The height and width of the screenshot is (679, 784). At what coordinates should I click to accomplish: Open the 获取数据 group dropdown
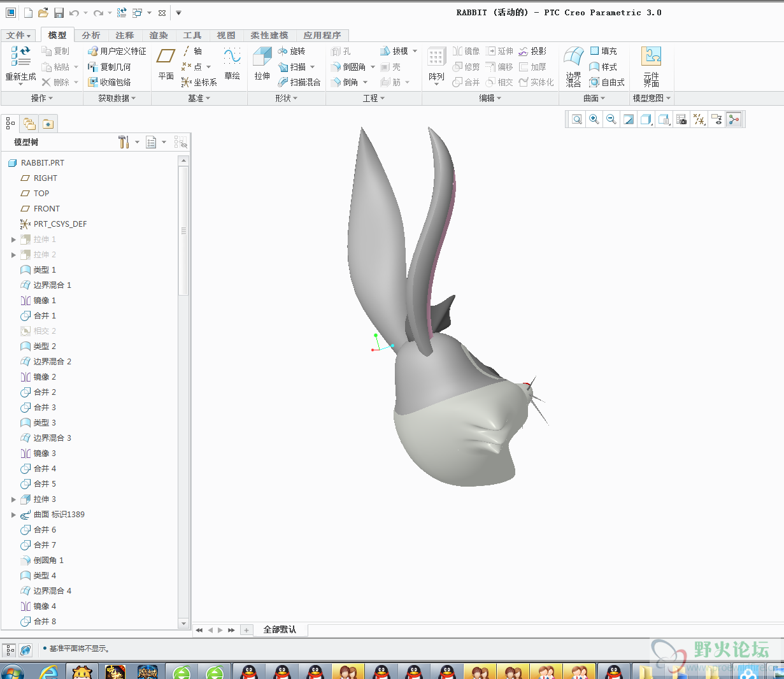pyautogui.click(x=117, y=98)
